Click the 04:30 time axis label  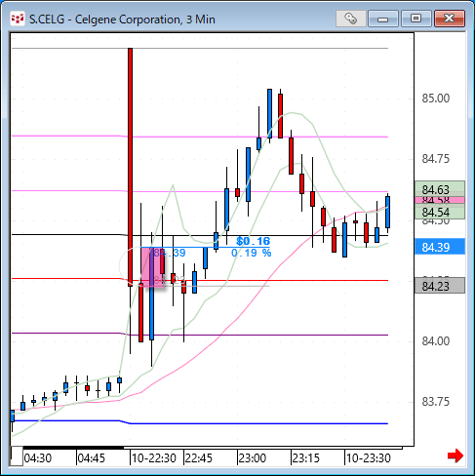(38, 458)
